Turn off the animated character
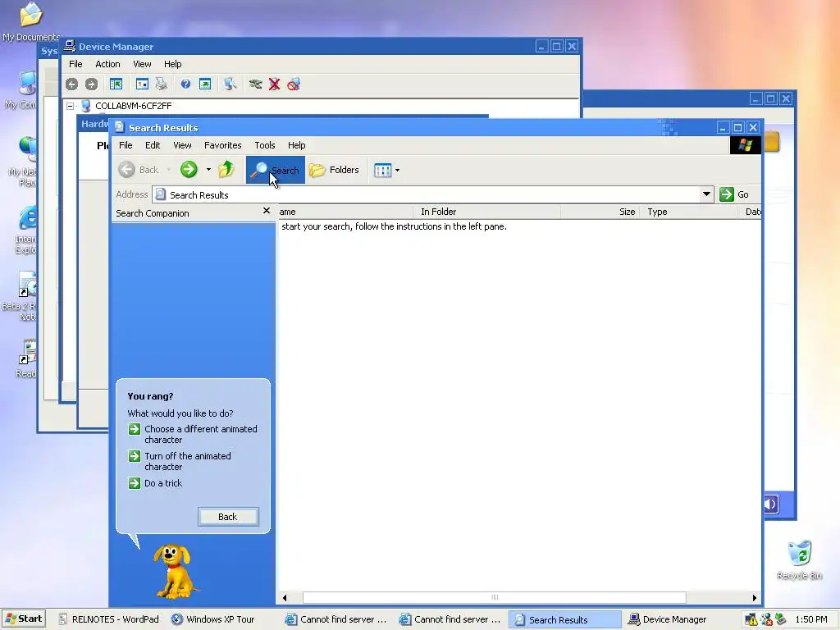Viewport: 840px width, 630px height. [x=180, y=461]
